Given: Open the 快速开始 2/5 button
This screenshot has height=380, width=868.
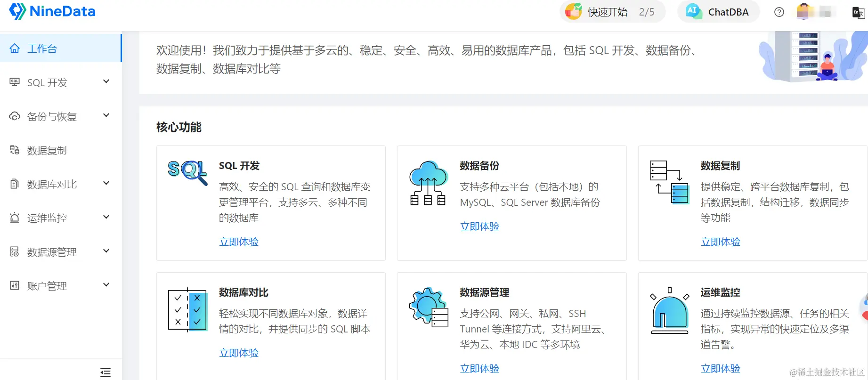Looking at the screenshot, I should [612, 12].
